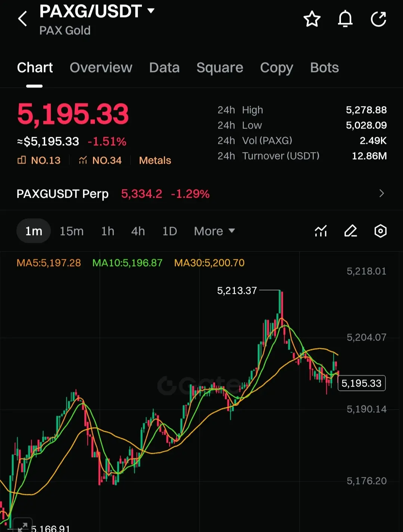
Task: Open the Square tab
Action: (x=220, y=68)
